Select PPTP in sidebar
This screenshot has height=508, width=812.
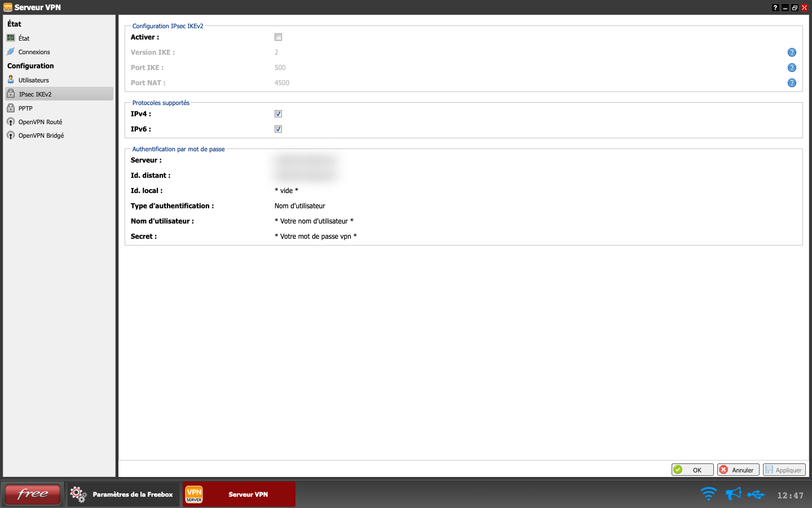click(59, 108)
